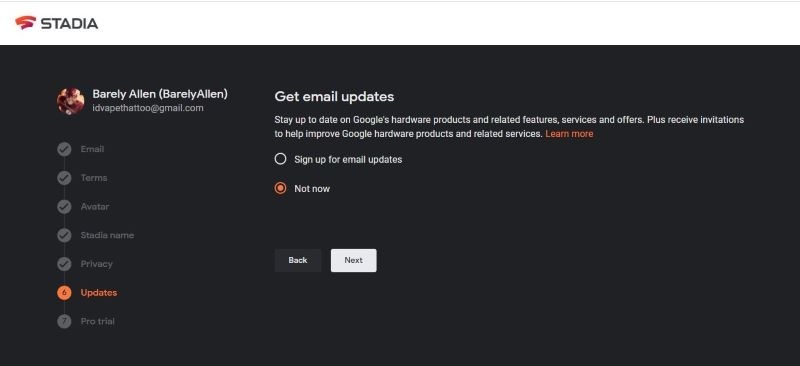Click the checkmark icon next to Email

pyautogui.click(x=64, y=150)
